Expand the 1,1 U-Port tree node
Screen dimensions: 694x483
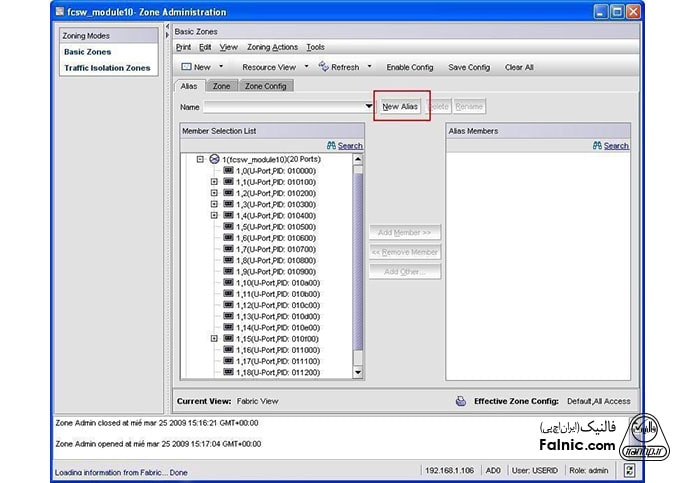[x=214, y=182]
